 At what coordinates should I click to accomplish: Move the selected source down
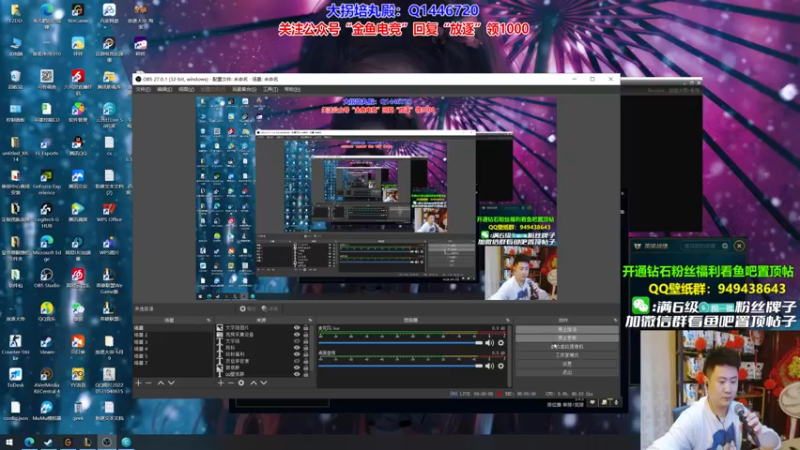click(264, 383)
